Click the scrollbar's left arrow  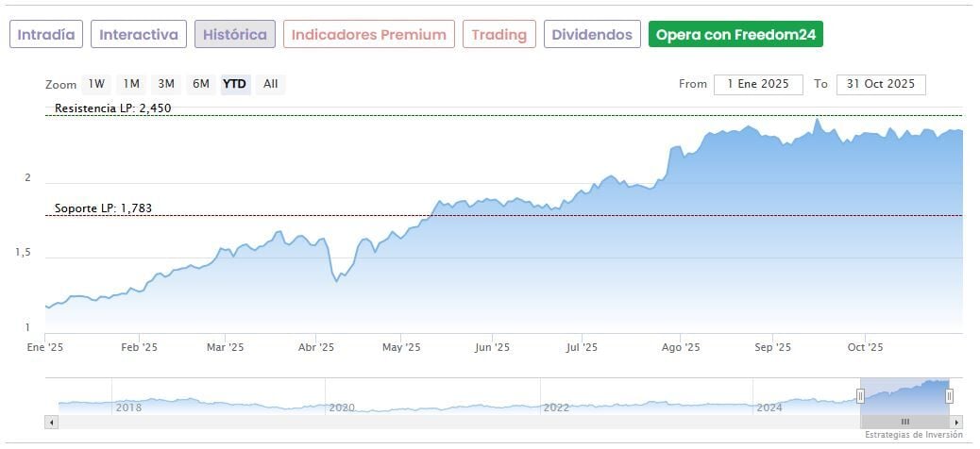[52, 422]
